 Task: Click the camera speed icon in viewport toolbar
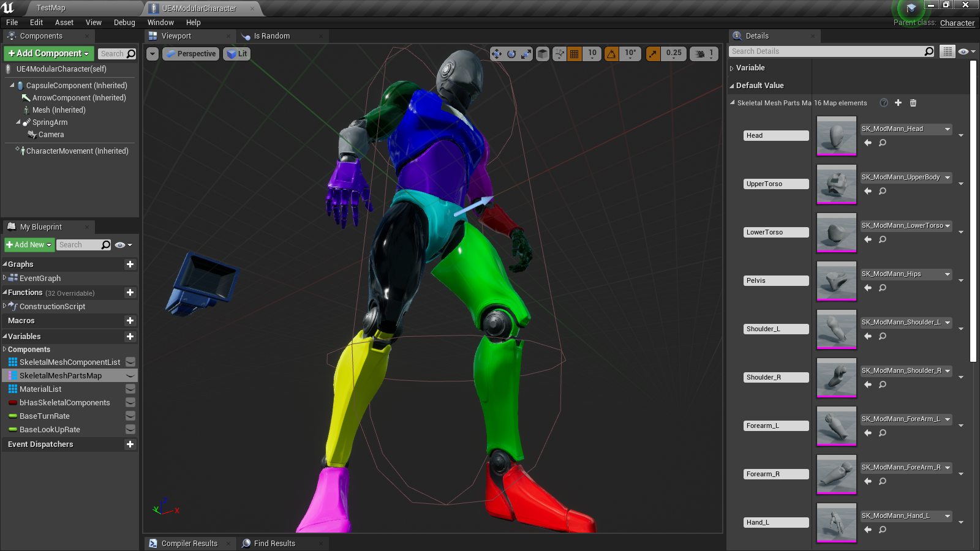pos(700,54)
